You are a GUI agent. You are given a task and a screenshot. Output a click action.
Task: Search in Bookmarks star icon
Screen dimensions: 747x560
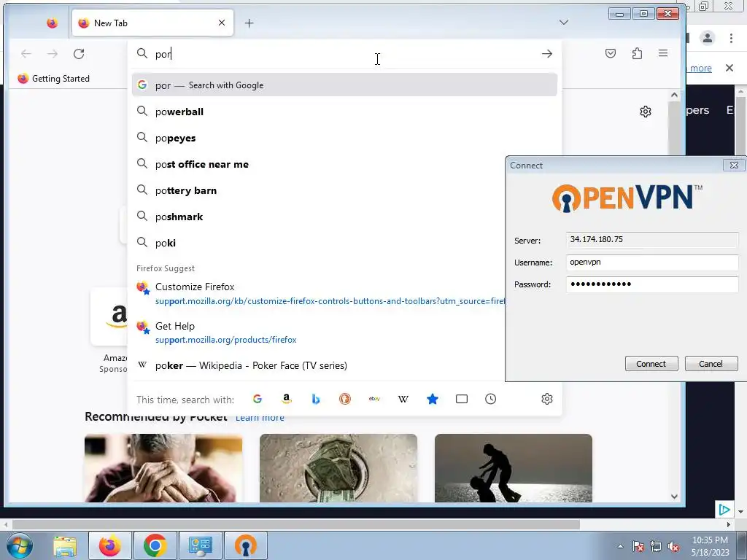433,399
